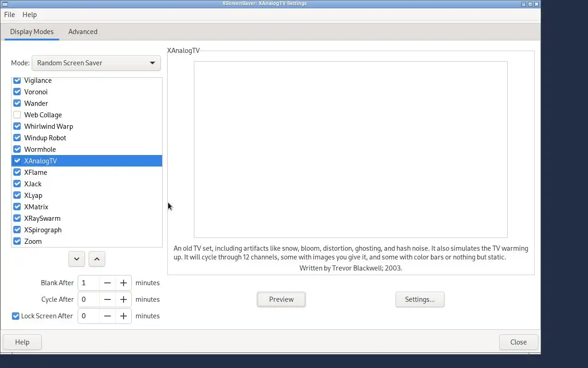This screenshot has width=588, height=368.
Task: Select Windup Robot in the list
Action: 87,138
